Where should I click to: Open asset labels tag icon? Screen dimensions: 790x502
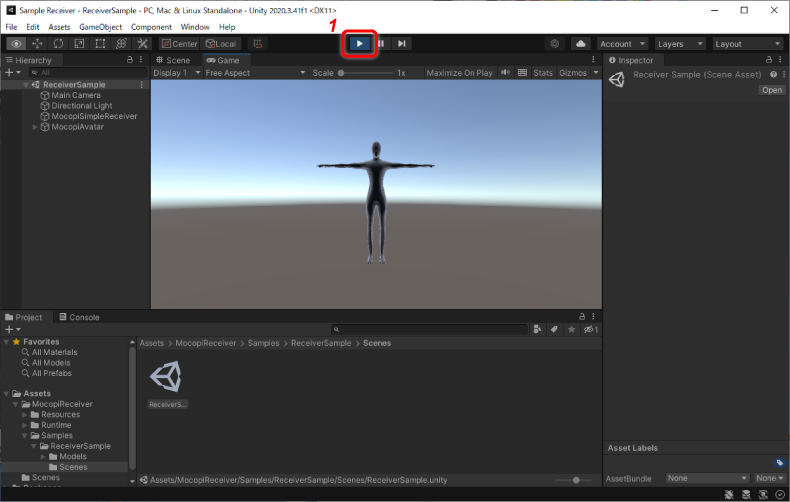coord(779,463)
